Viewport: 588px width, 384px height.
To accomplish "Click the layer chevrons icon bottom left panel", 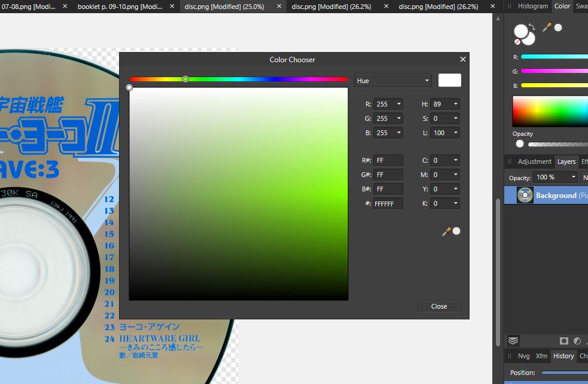I will coord(513,340).
